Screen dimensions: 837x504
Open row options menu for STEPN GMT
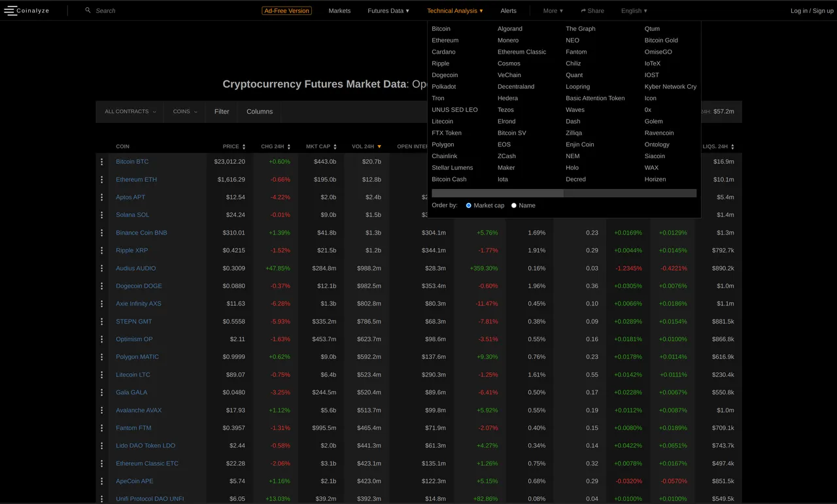pyautogui.click(x=102, y=321)
